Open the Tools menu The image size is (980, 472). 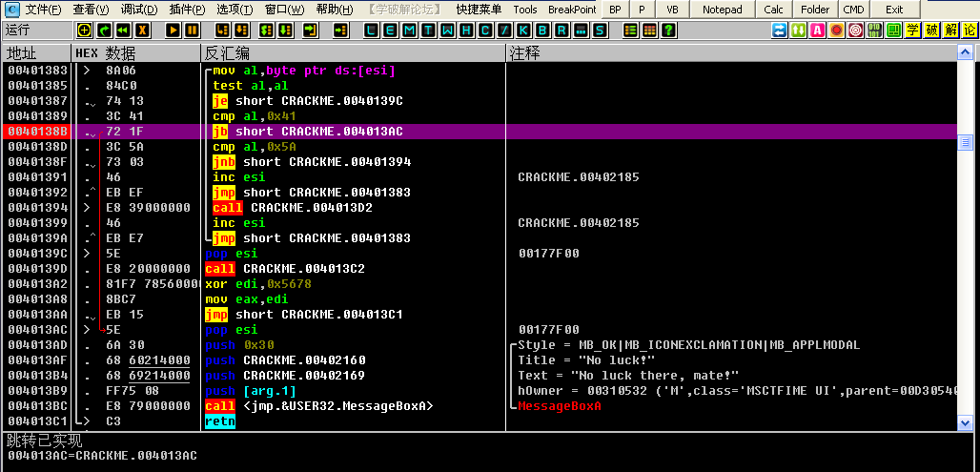tap(525, 10)
